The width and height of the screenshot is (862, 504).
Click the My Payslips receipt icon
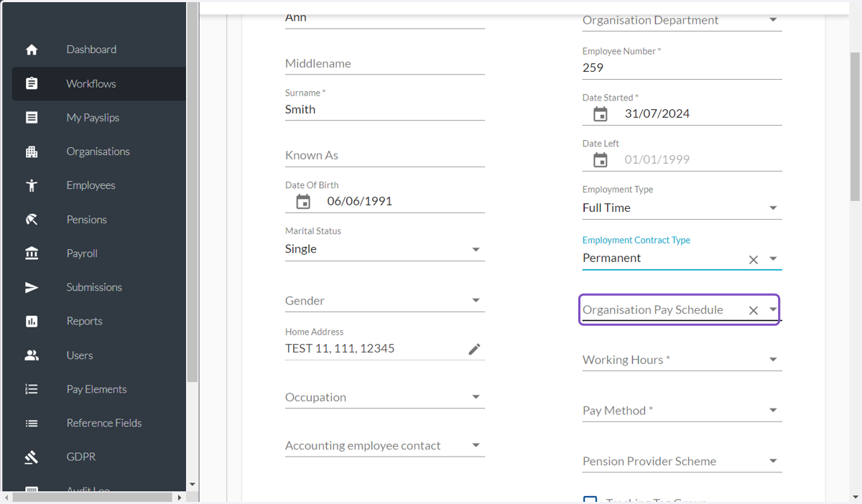click(x=32, y=118)
